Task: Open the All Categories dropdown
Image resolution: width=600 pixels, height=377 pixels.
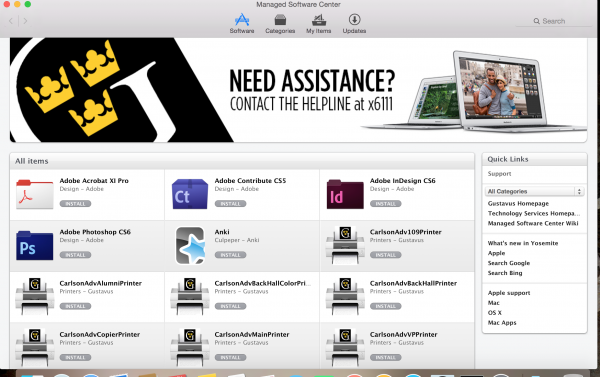Action: (x=534, y=191)
